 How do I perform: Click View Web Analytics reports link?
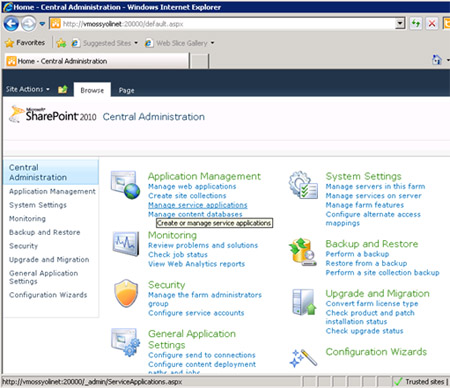(x=196, y=264)
